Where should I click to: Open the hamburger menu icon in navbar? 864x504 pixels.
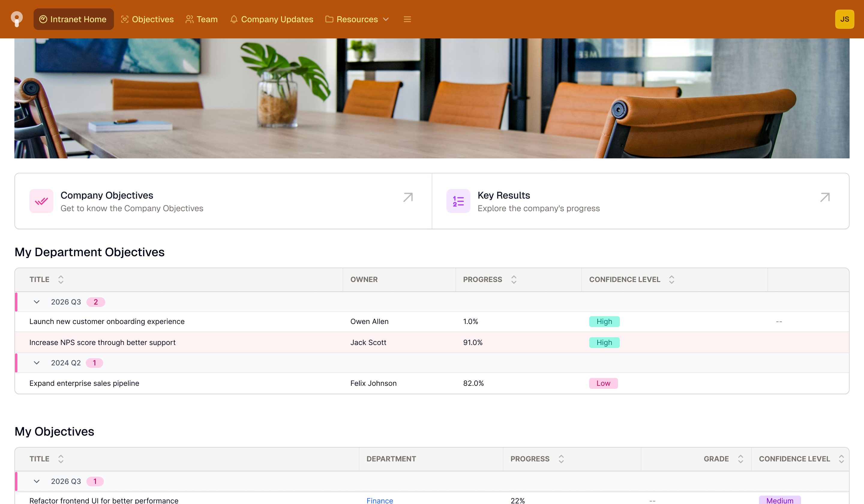point(407,19)
